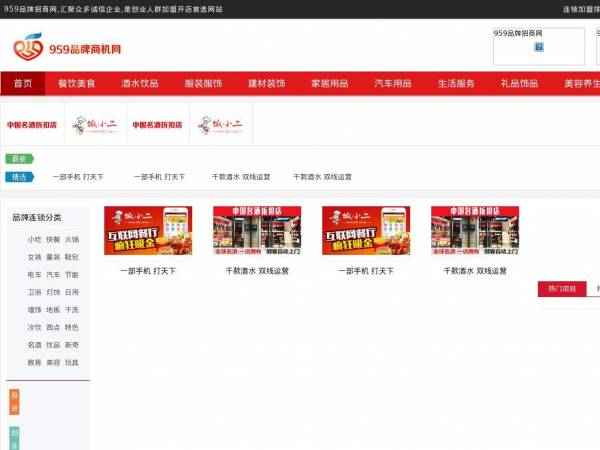Select the 冷饮 category link
600x450 pixels.
click(34, 328)
